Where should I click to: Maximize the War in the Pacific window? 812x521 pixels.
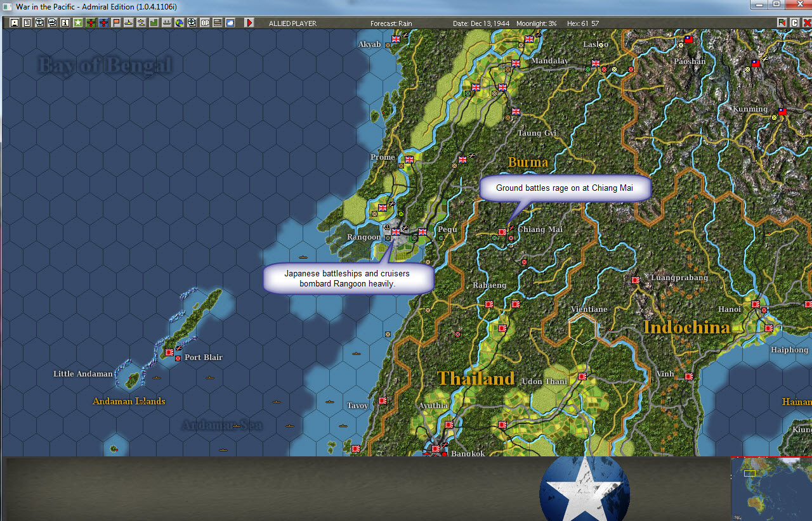(x=776, y=4)
